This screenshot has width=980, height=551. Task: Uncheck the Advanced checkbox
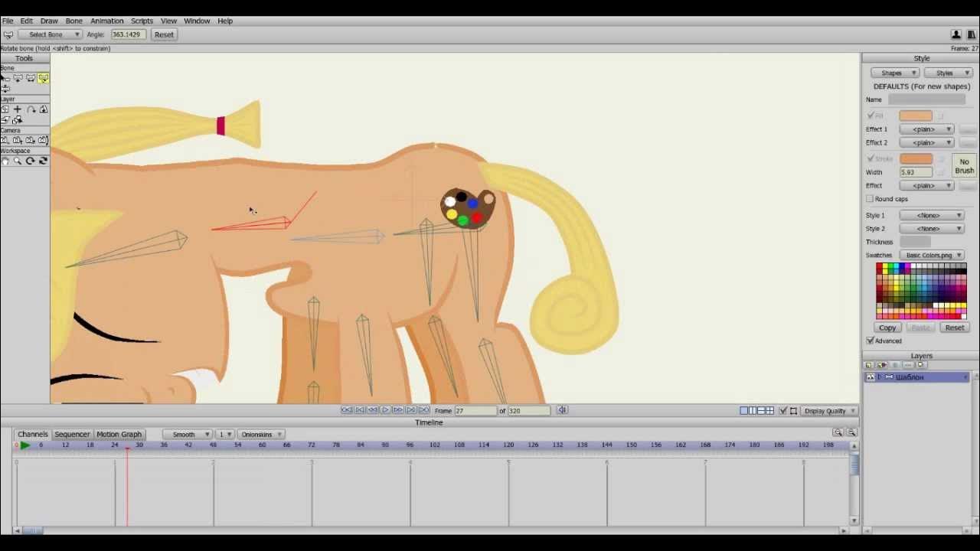870,341
